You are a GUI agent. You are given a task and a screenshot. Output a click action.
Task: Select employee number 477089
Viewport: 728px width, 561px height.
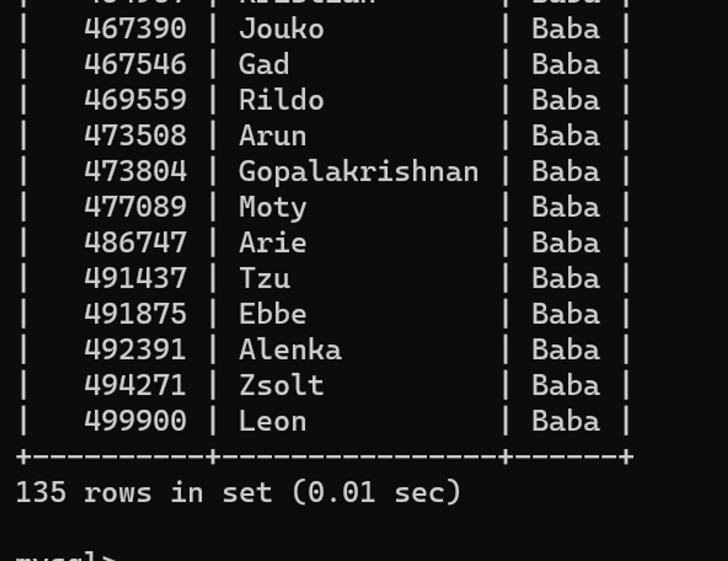(x=135, y=207)
